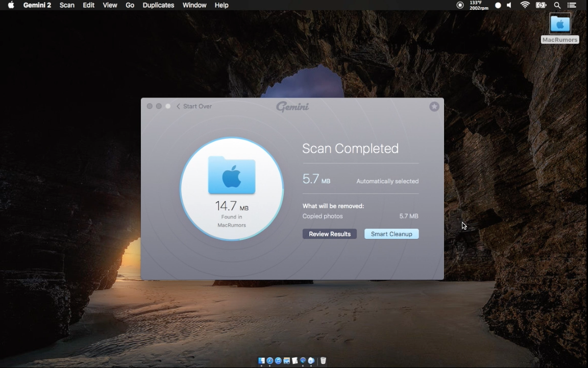Click the Scan Completed heading

(x=350, y=149)
